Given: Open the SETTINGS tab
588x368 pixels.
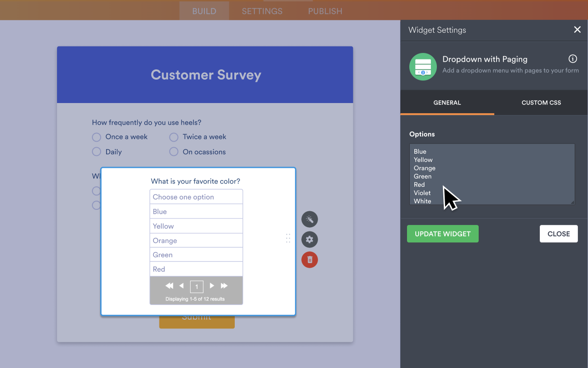Looking at the screenshot, I should pyautogui.click(x=262, y=11).
